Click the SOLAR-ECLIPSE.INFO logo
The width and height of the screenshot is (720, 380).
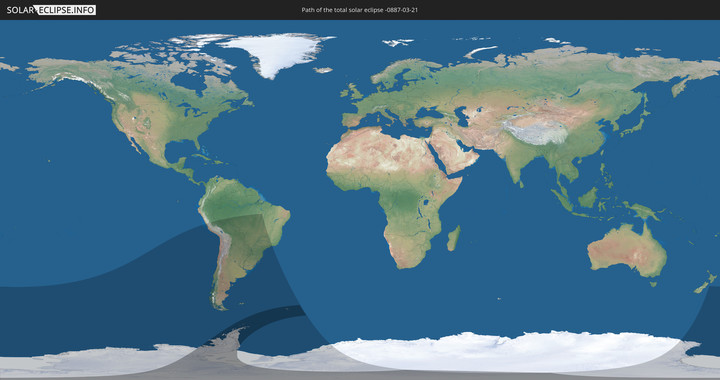click(51, 10)
